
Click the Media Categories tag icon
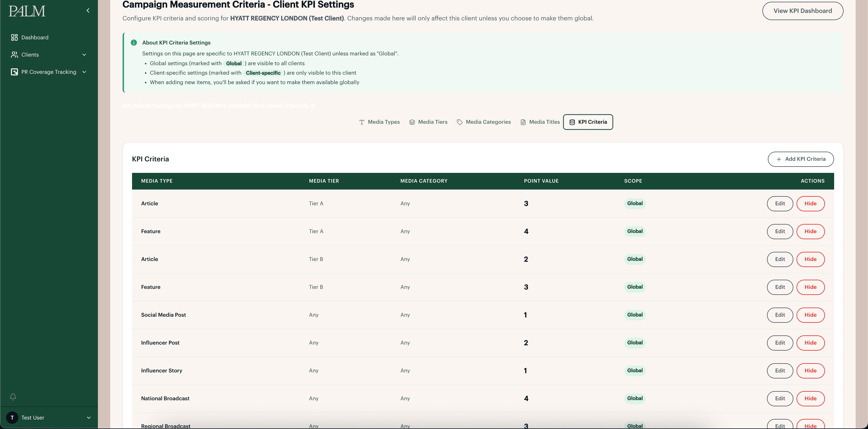coord(460,122)
